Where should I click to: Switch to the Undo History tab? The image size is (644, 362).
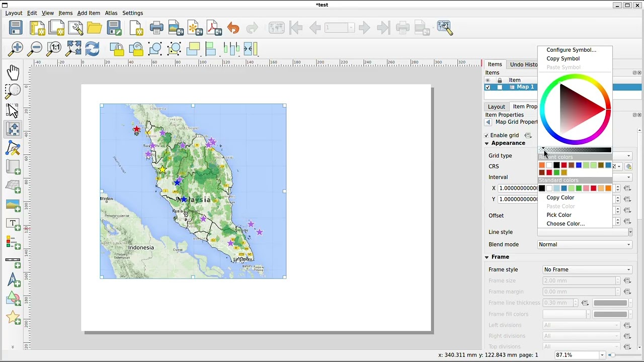[x=523, y=64]
